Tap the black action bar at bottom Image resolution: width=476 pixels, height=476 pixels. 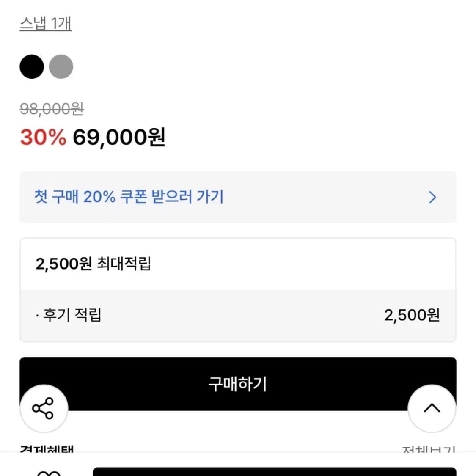[x=237, y=383]
